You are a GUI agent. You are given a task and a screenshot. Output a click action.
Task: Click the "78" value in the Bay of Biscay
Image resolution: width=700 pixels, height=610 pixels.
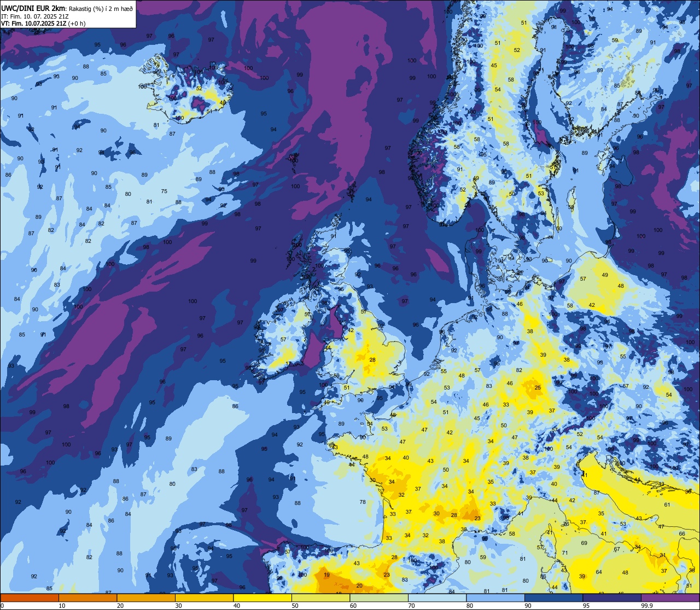[363, 502]
